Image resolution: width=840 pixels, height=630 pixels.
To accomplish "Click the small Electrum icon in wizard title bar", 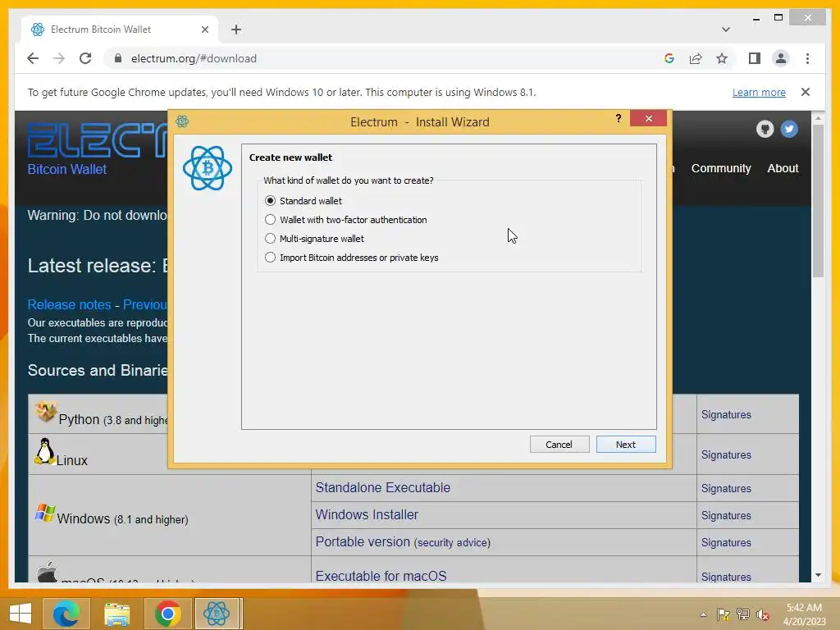I will click(182, 121).
